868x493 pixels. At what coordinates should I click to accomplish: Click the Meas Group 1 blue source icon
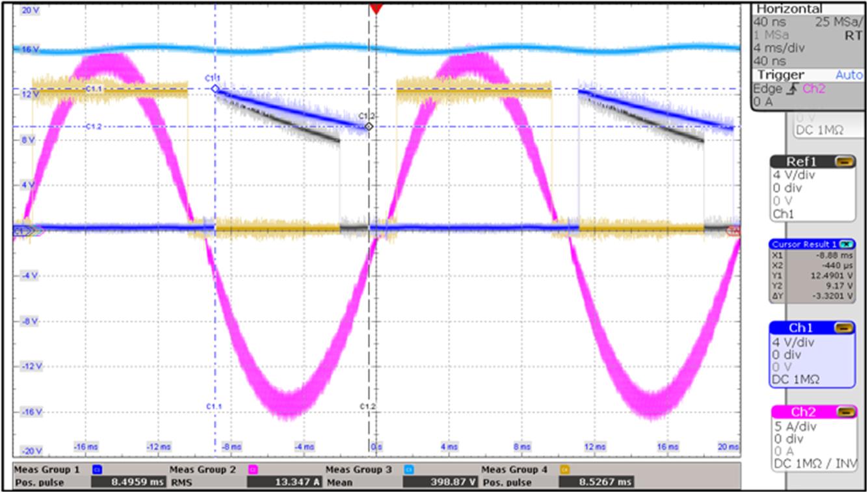point(98,469)
